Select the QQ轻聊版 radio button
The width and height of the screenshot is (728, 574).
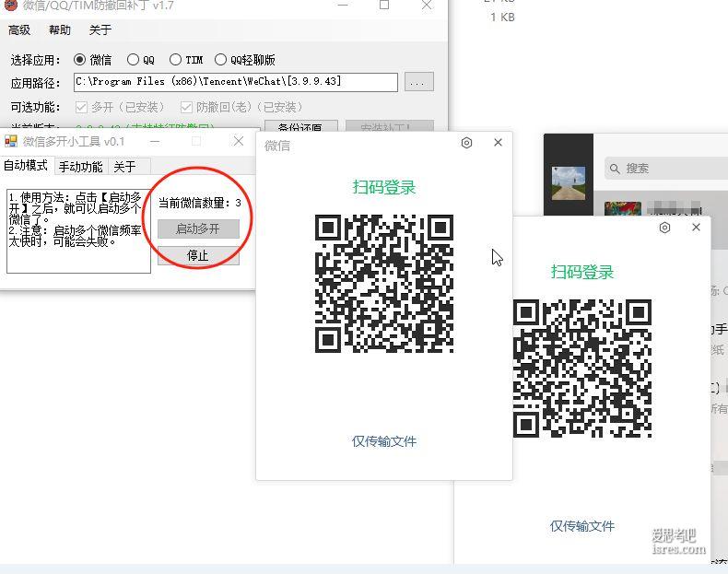tap(220, 59)
